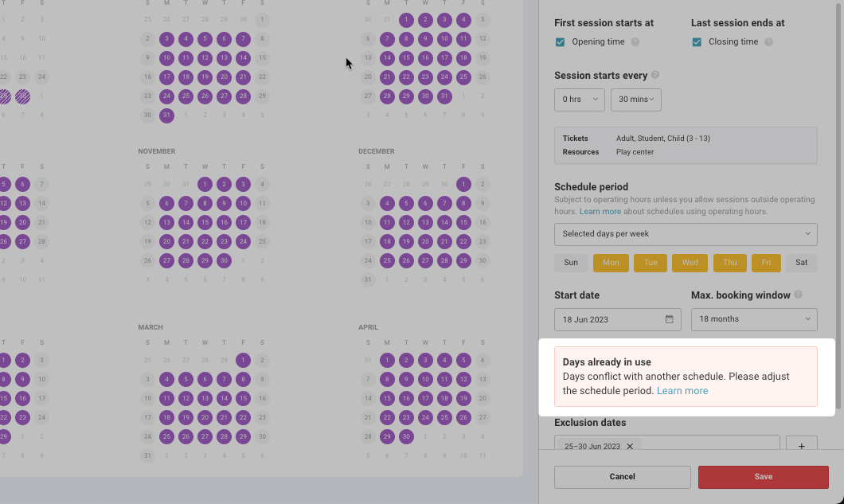Add an exclusion date with plus button
Viewport: 844px width, 504px height.
[x=802, y=446]
